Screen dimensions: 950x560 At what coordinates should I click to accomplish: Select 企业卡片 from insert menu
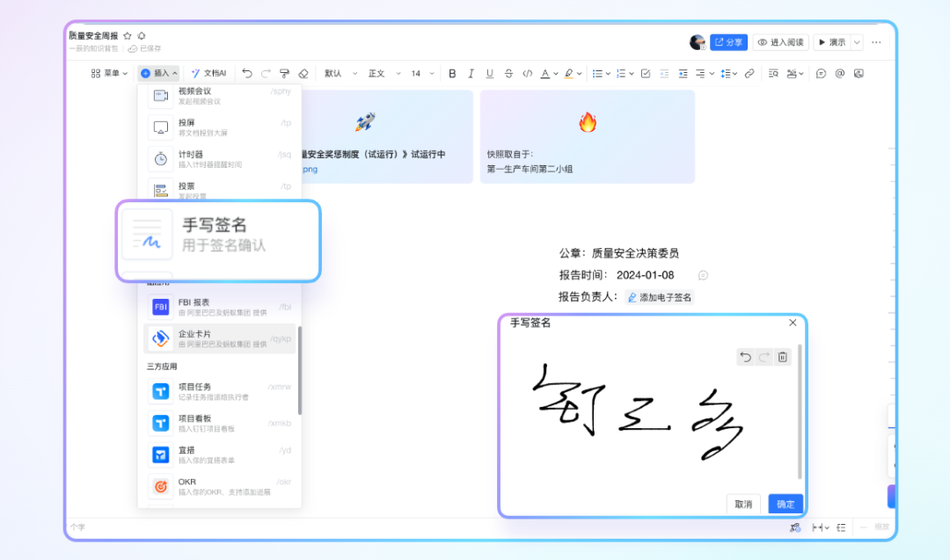pyautogui.click(x=219, y=338)
